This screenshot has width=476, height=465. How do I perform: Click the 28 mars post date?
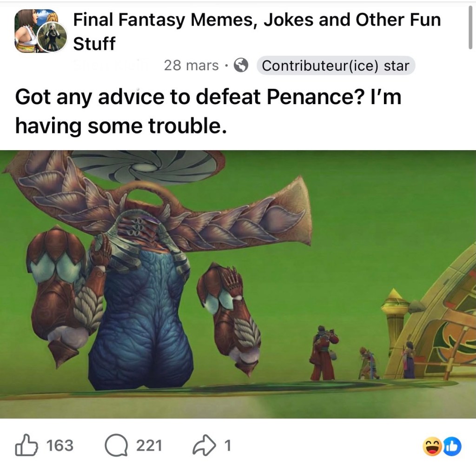click(x=191, y=65)
